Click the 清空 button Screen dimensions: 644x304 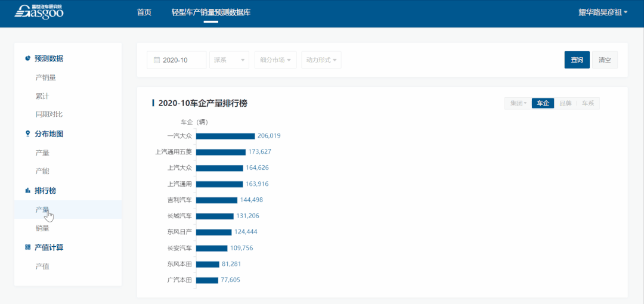[605, 60]
